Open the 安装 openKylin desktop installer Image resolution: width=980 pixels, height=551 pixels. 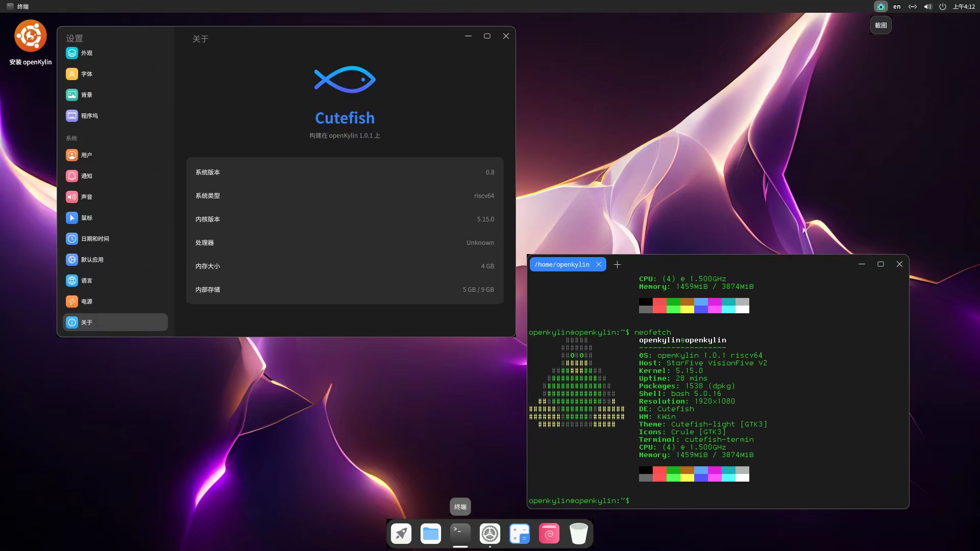coord(31,43)
